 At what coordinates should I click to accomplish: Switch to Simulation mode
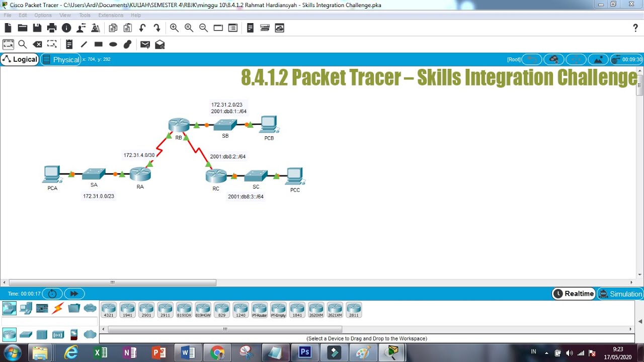point(620,294)
